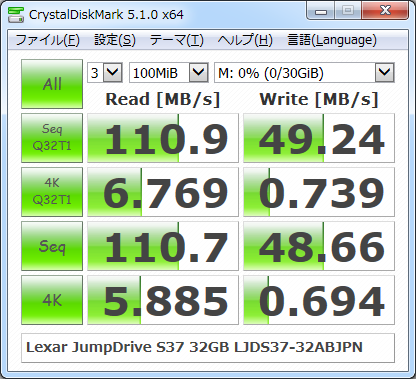This screenshot has width=416, height=379.
Task: Select the 0.694 4K write result
Action: [x=319, y=300]
